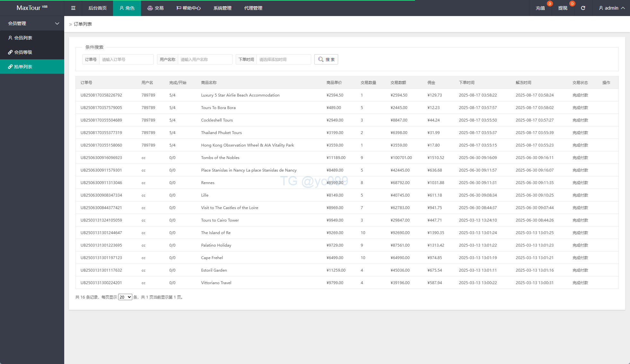Click the MaxTour logo
630x364 pixels.
(32, 8)
